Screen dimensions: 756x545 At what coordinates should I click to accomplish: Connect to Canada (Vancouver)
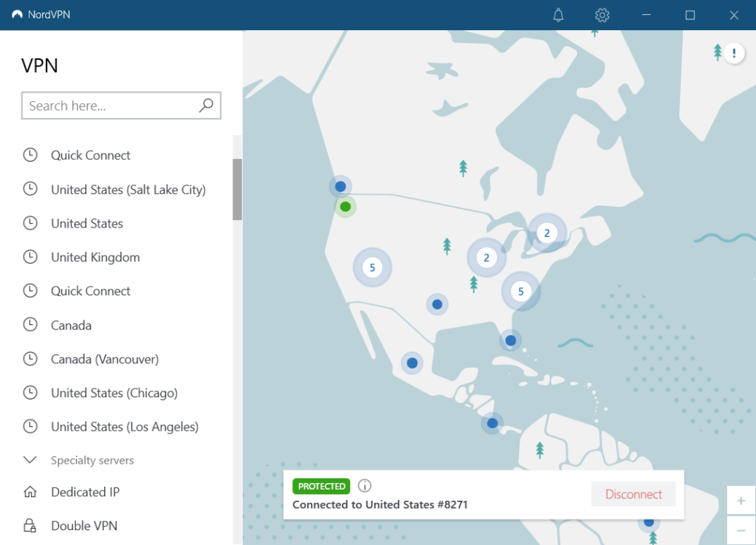pyautogui.click(x=105, y=359)
